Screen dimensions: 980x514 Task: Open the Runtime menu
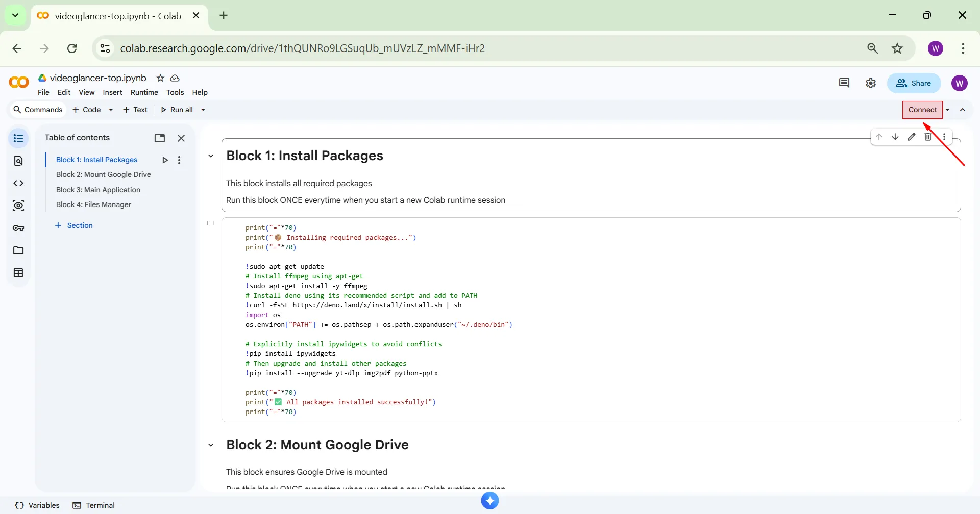[x=144, y=92]
